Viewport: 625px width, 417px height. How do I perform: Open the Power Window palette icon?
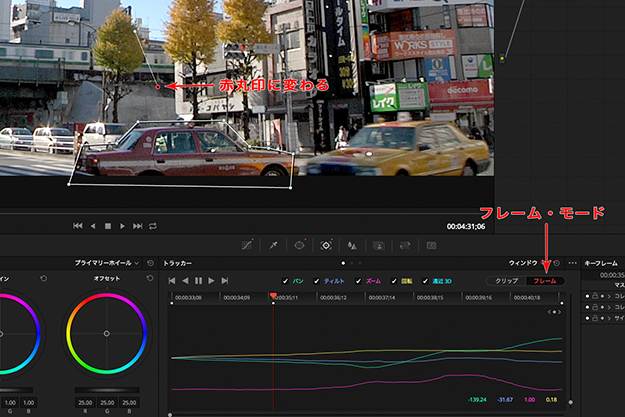tap(299, 244)
